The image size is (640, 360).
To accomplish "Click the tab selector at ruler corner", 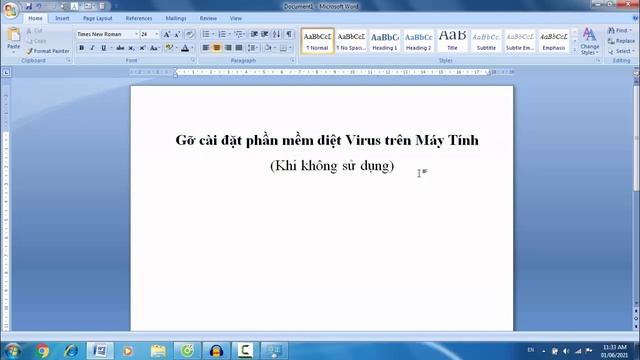I will click(6, 73).
